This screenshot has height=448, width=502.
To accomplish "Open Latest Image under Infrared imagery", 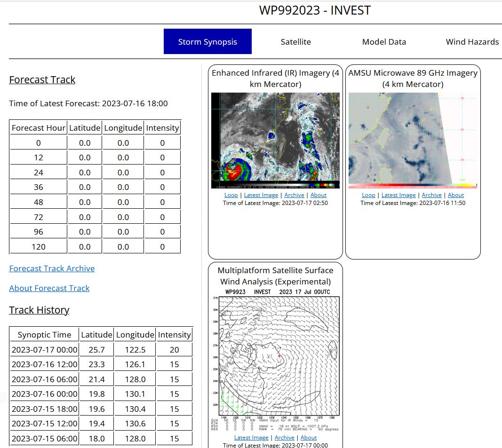I will [x=261, y=195].
